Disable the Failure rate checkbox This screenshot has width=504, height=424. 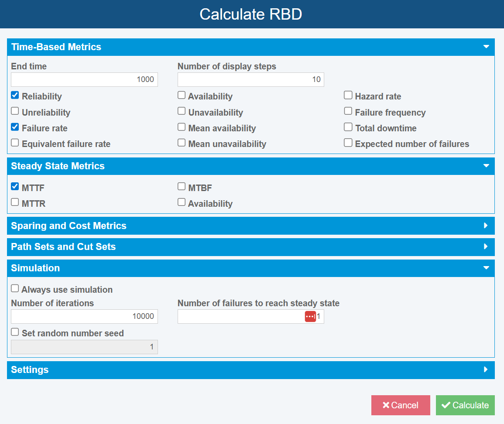(x=14, y=127)
